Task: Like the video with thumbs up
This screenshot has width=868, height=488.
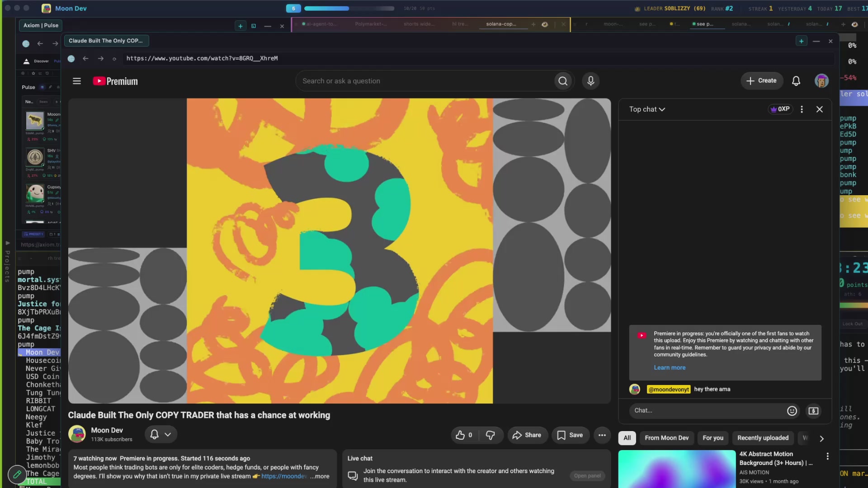Action: point(464,435)
